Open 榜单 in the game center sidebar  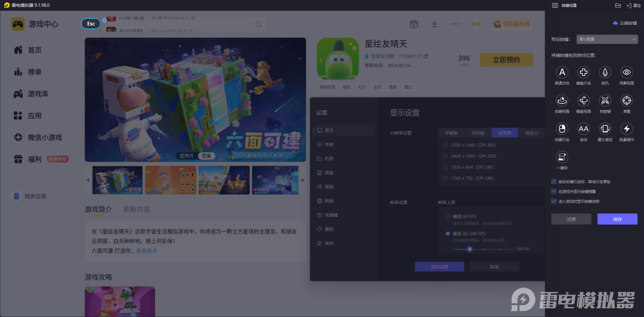35,72
